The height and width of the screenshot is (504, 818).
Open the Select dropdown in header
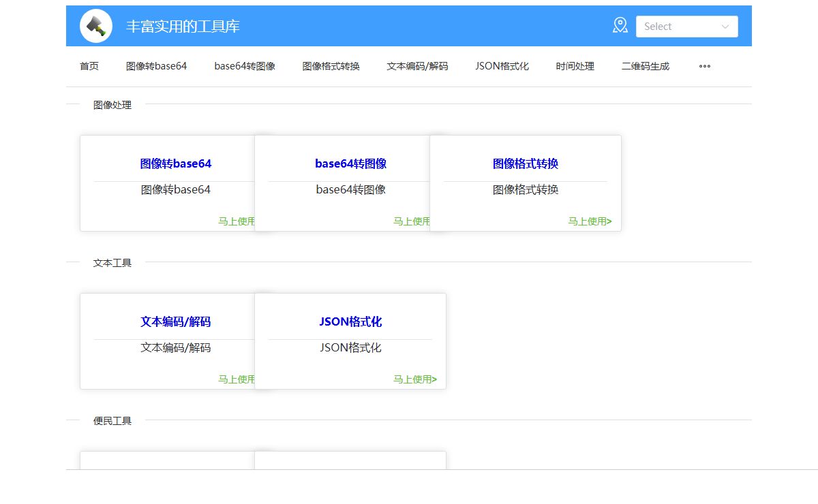coord(686,27)
